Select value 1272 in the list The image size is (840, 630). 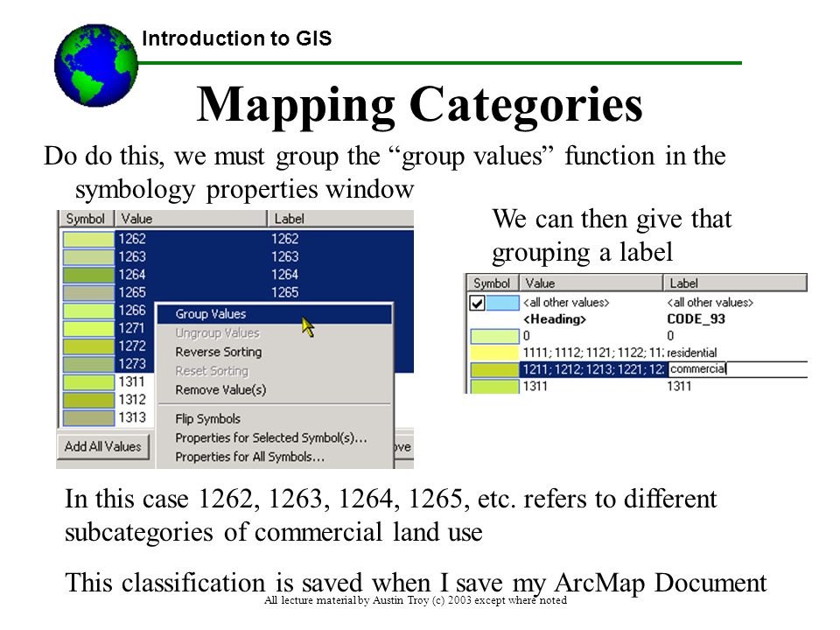[132, 346]
